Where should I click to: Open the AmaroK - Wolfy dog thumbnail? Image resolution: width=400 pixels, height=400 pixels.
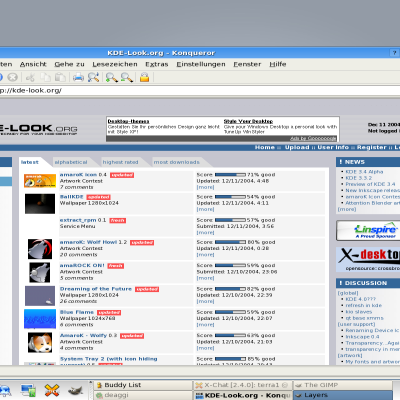tap(40, 342)
